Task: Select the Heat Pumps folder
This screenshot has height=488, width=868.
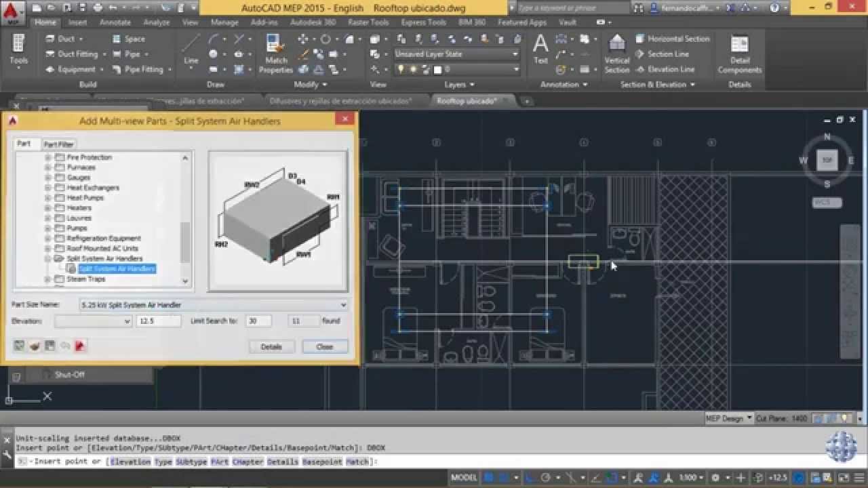Action: click(x=85, y=198)
